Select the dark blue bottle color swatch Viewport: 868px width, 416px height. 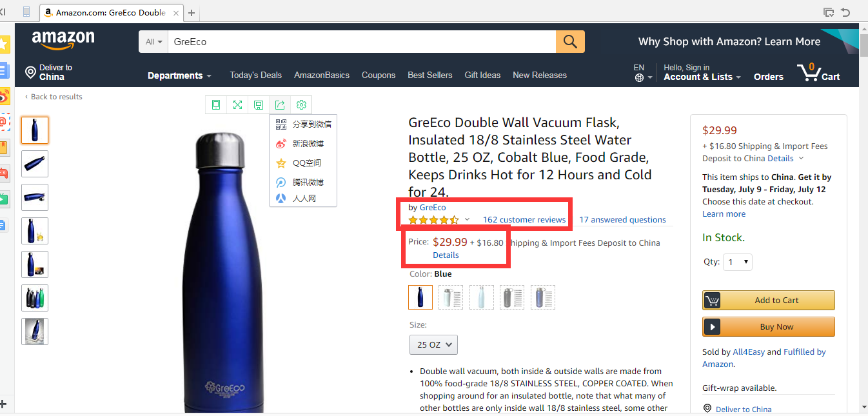click(x=420, y=297)
